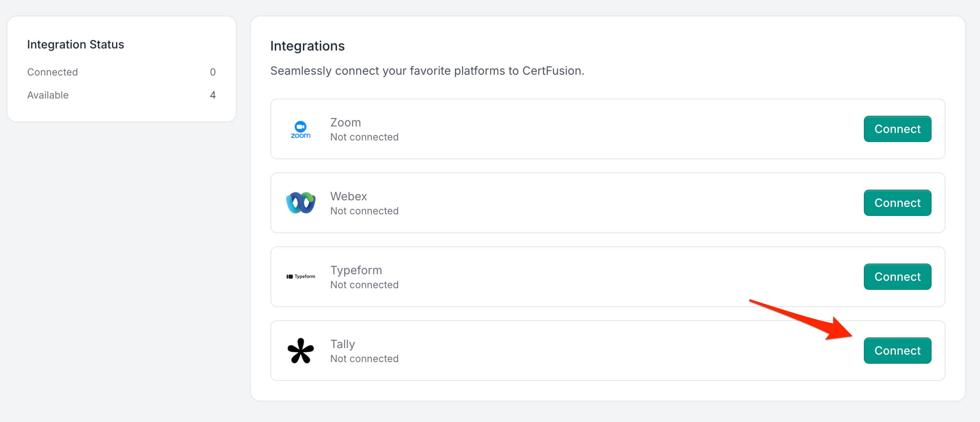980x422 pixels.
Task: Click the Tally asterisk logo icon
Action: [300, 351]
